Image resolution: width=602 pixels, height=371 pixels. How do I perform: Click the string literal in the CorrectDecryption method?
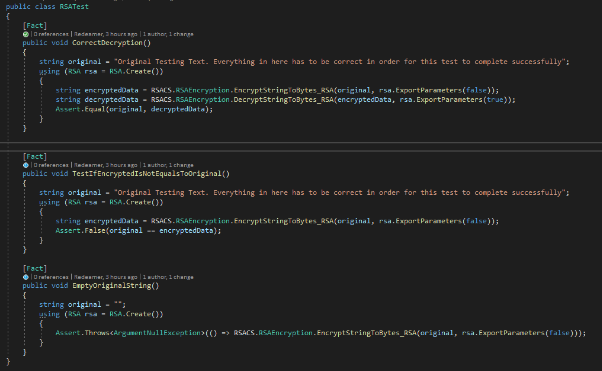(x=341, y=61)
